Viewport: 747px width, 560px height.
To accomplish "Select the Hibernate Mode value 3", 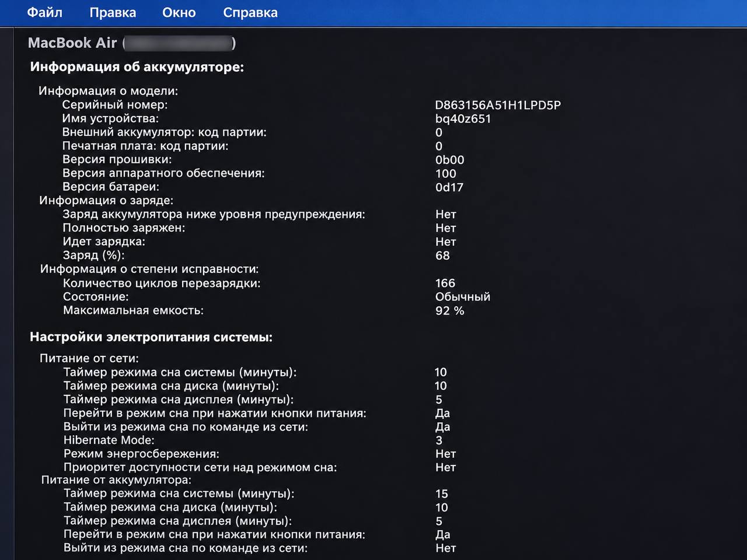I will (439, 440).
